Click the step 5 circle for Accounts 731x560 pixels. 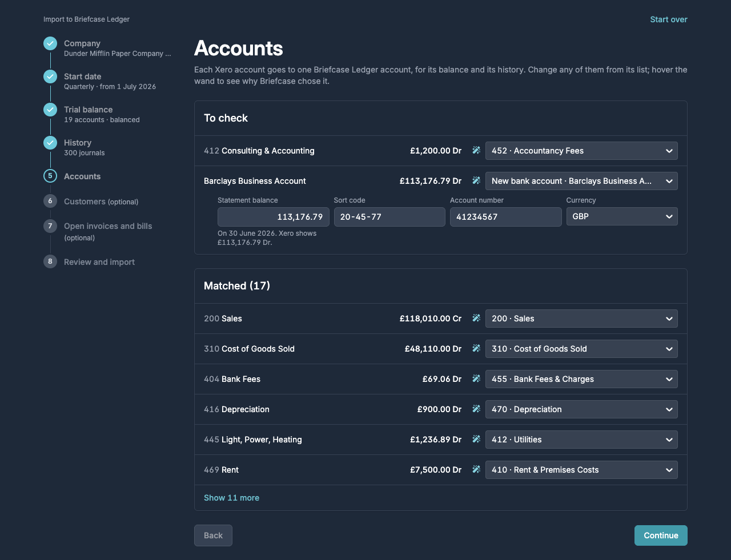[x=50, y=176]
